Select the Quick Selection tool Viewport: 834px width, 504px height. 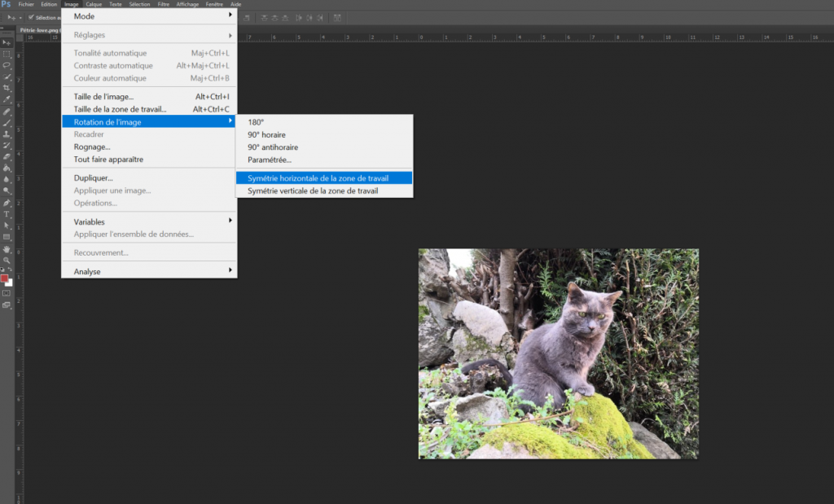7,77
